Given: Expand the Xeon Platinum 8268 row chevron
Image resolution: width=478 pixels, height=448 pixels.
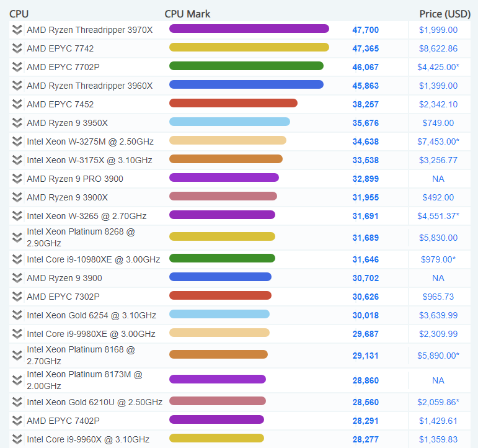Looking at the screenshot, I should coord(17,238).
